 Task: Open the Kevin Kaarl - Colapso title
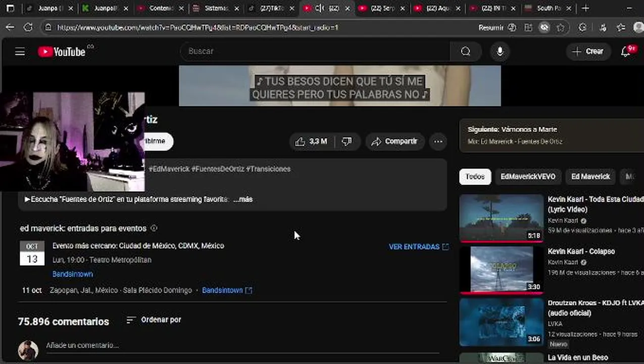[581, 251]
